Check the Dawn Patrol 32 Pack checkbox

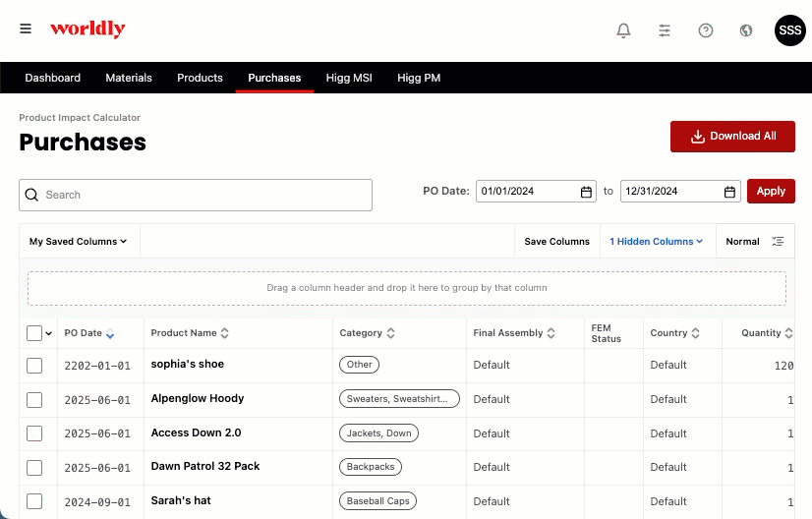pos(34,468)
